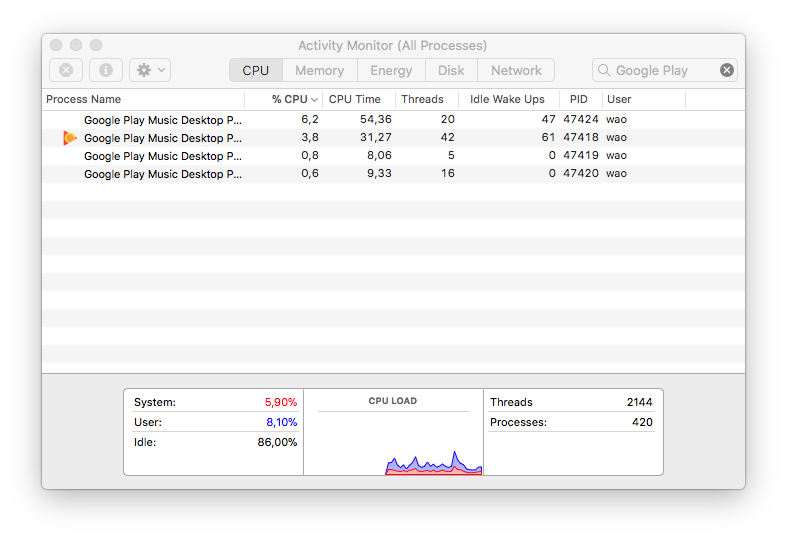The image size is (787, 539).
Task: Sort by the User column header
Action: pyautogui.click(x=644, y=99)
